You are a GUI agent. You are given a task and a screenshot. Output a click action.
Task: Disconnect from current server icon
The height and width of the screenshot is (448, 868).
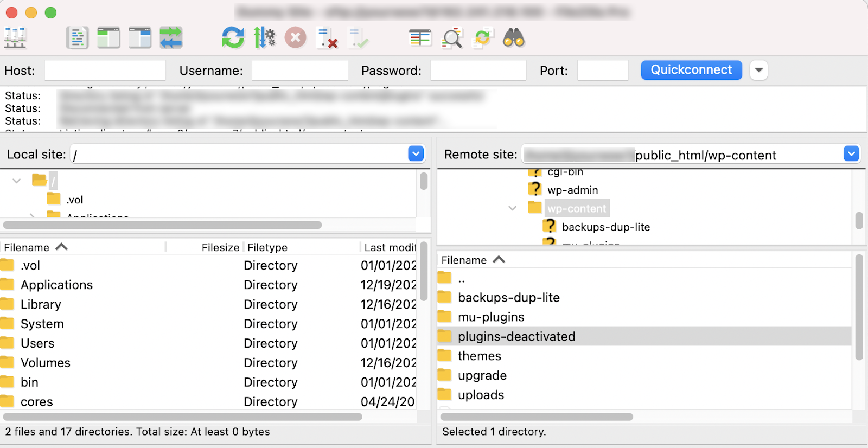(x=327, y=38)
